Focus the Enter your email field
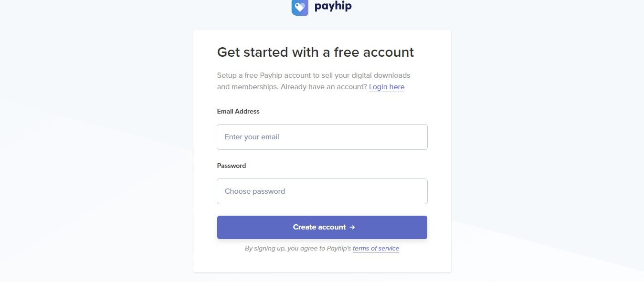 coord(322,137)
